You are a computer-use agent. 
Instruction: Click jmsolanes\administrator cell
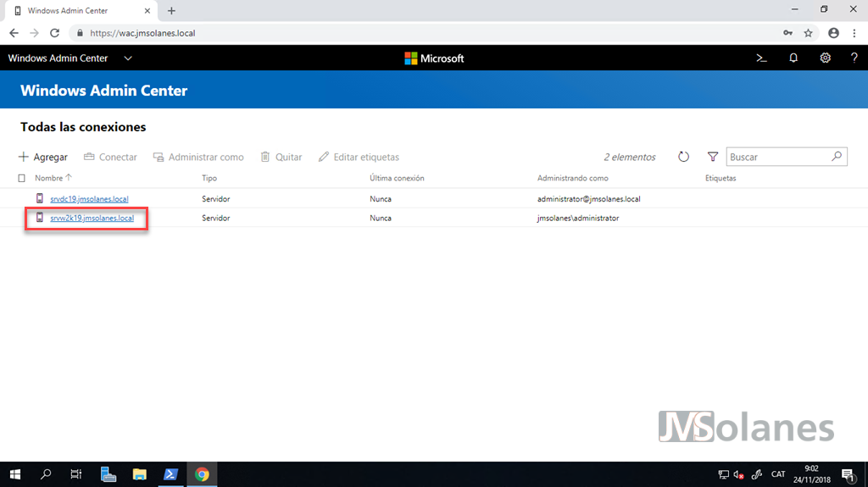coord(578,218)
